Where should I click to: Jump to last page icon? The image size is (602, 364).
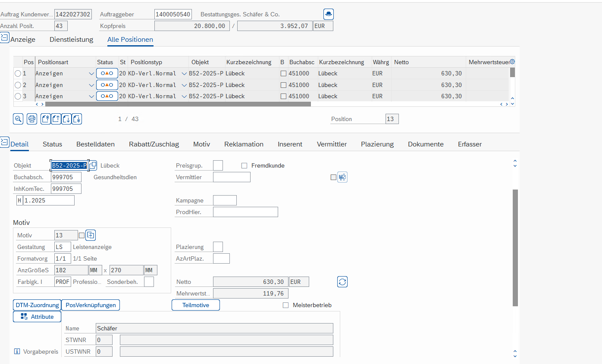(x=77, y=119)
